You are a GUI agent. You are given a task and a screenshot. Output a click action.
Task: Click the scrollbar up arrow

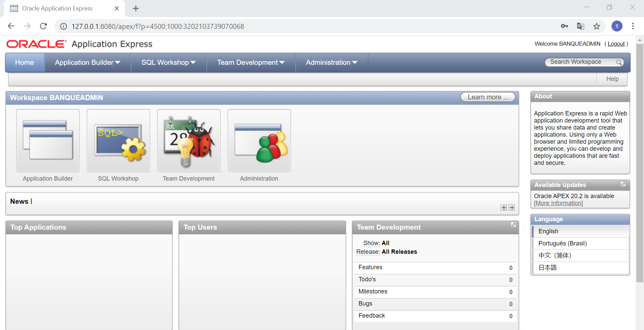pyautogui.click(x=640, y=40)
